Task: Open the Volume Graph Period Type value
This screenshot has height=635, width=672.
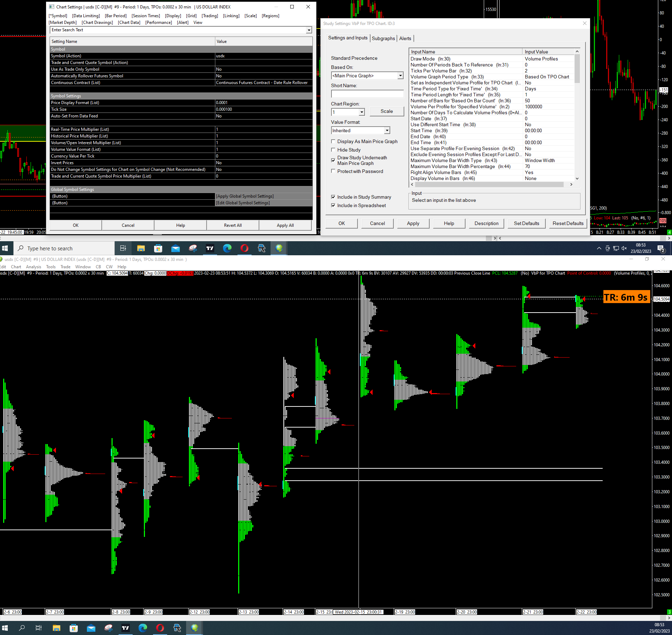Action: click(x=549, y=77)
